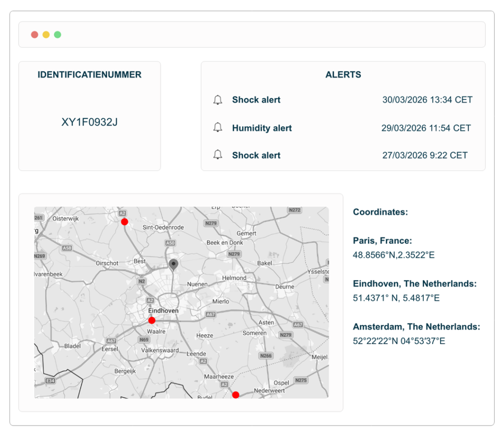
Task: Click the Amsterdam coordinates 52°22′22″N 04°53′37″E
Action: [x=399, y=341]
